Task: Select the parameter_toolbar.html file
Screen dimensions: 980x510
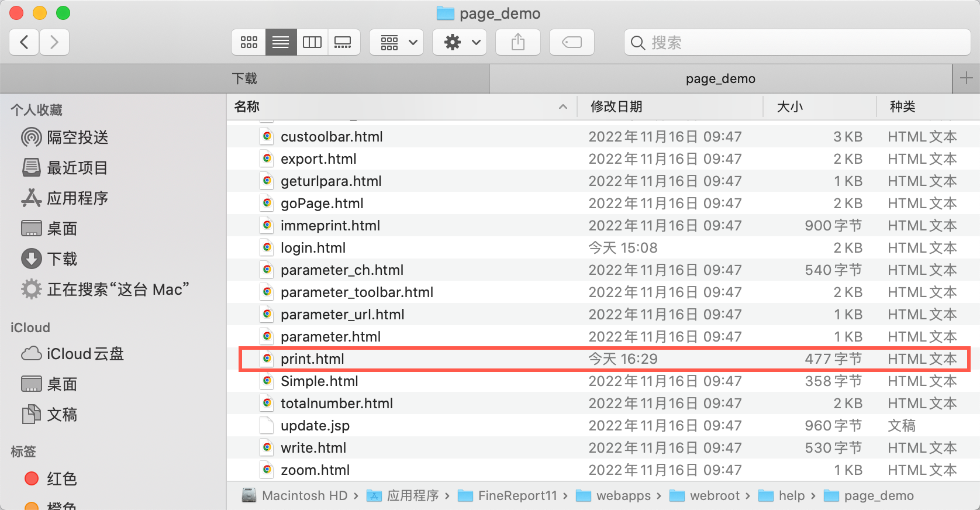Action: click(603, 292)
